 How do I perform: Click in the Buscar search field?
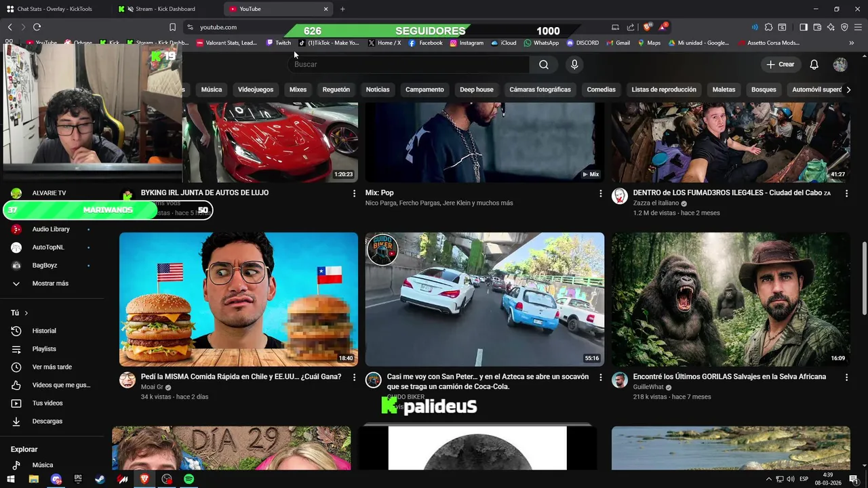pyautogui.click(x=409, y=64)
